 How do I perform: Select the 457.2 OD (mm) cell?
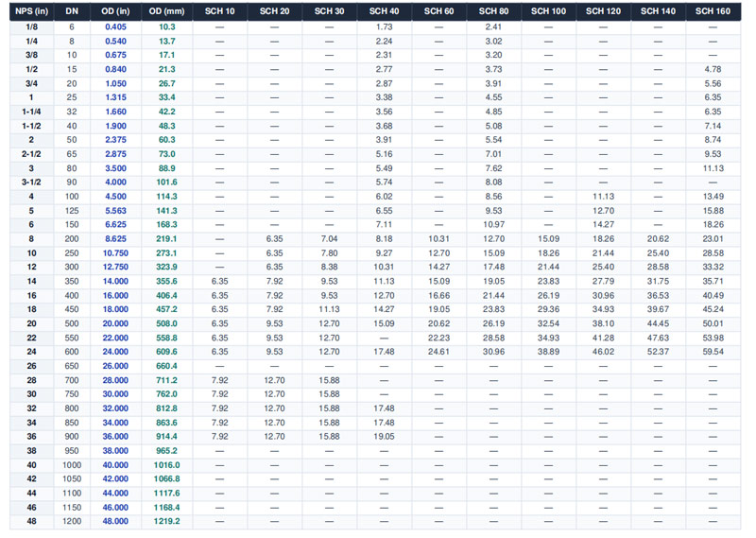click(x=167, y=309)
